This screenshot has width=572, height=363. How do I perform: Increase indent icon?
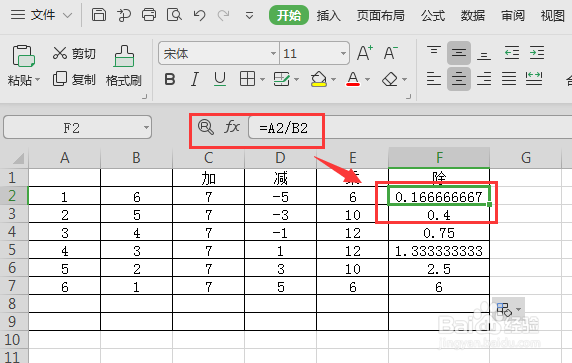tap(537, 53)
